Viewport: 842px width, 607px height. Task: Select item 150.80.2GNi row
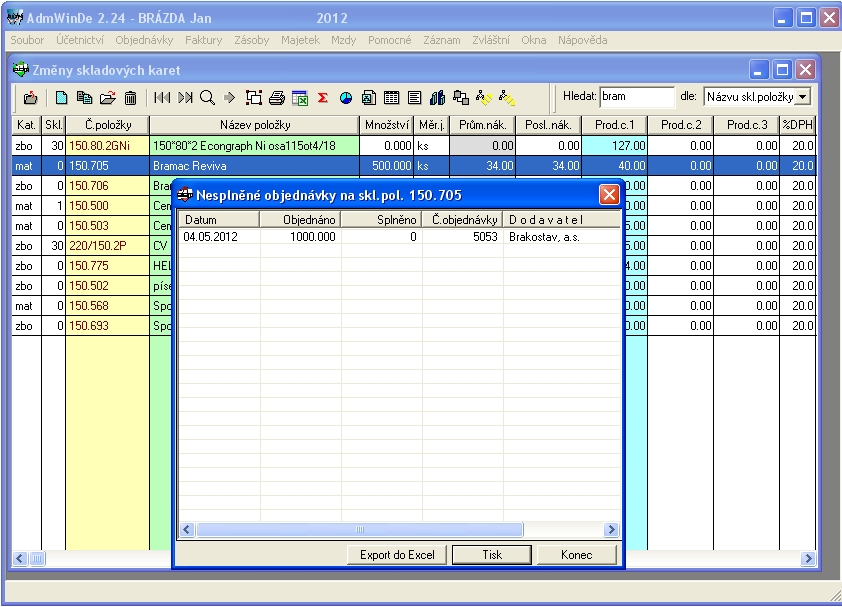click(x=413, y=146)
